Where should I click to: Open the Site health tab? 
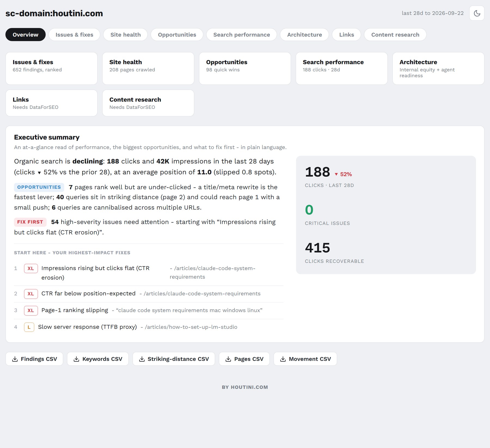[125, 35]
